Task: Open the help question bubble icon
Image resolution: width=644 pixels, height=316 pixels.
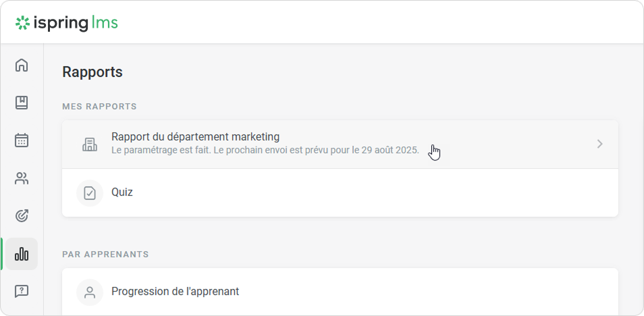Action: [x=22, y=291]
